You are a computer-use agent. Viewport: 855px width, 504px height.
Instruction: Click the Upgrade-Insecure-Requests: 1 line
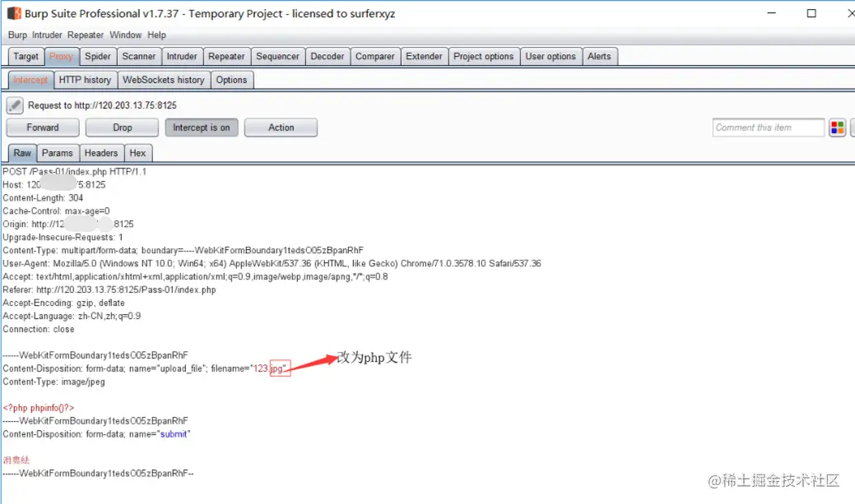pyautogui.click(x=63, y=237)
